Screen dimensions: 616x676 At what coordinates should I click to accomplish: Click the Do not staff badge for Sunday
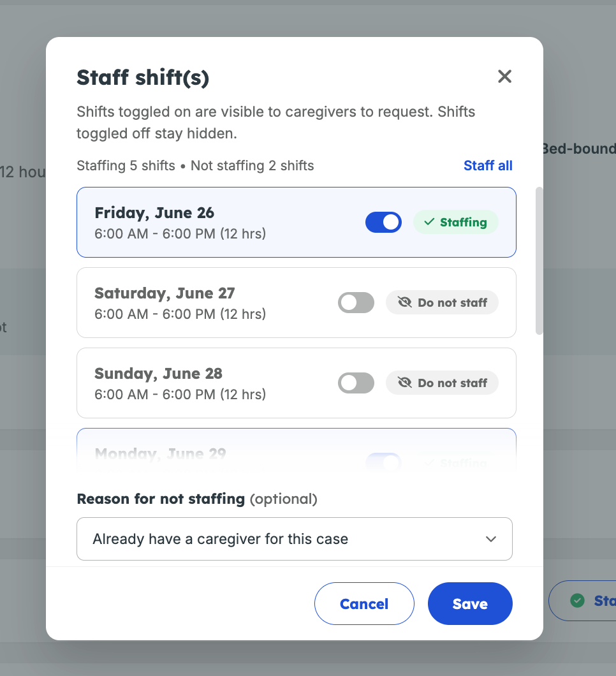(442, 383)
